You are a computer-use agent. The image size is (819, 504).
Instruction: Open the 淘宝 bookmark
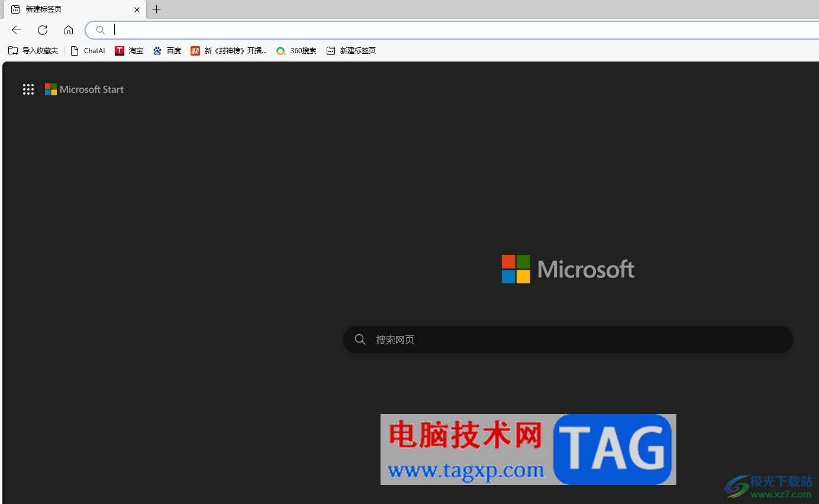pos(129,51)
